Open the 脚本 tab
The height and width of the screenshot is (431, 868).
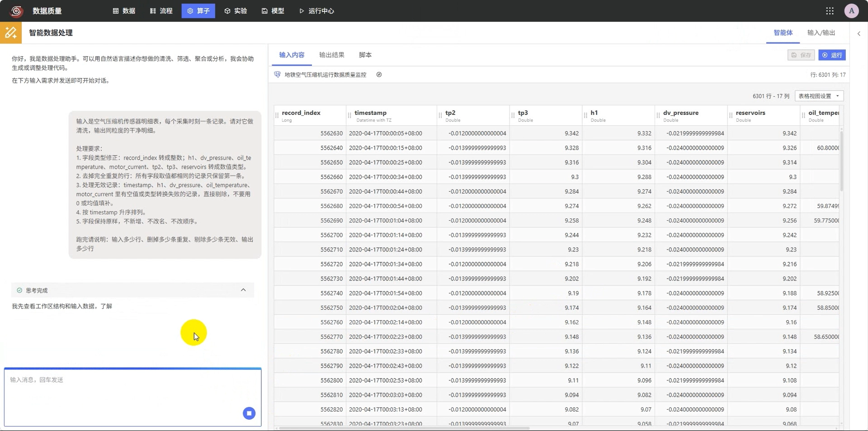click(x=365, y=55)
